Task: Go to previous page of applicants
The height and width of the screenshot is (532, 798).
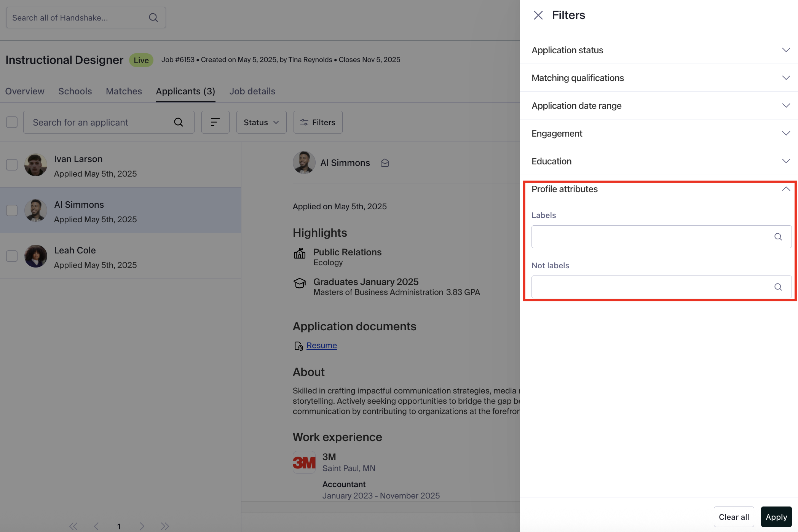Action: (96, 526)
